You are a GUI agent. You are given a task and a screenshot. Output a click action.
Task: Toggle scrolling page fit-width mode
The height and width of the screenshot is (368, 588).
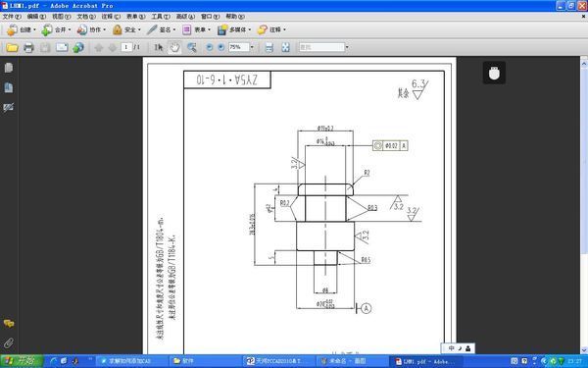(269, 47)
